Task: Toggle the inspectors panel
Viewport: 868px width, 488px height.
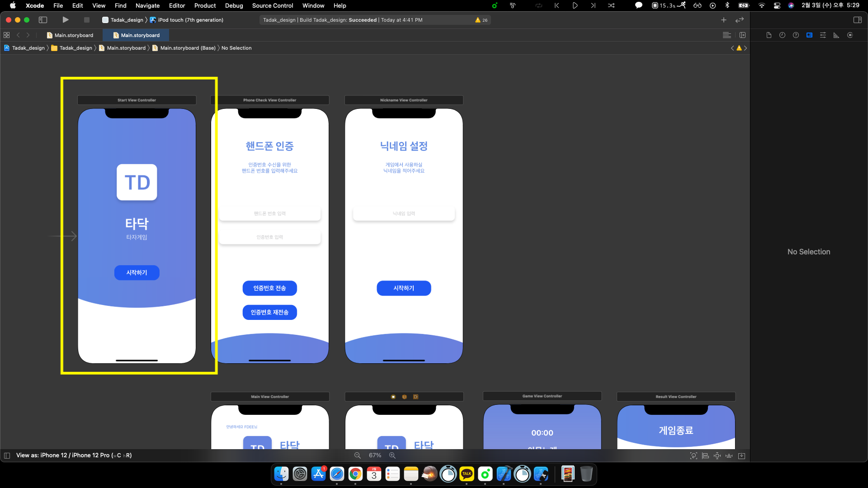Action: pos(857,20)
